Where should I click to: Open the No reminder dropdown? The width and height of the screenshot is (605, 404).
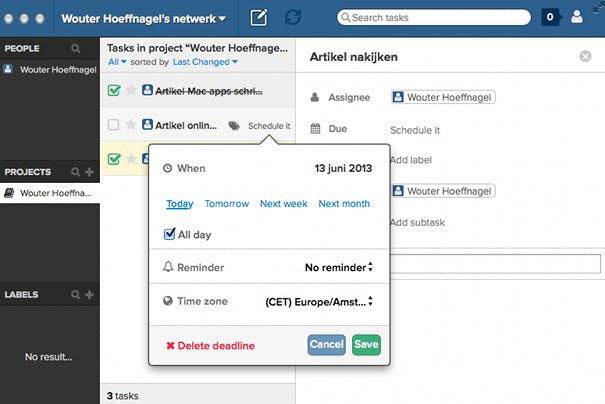(x=338, y=268)
